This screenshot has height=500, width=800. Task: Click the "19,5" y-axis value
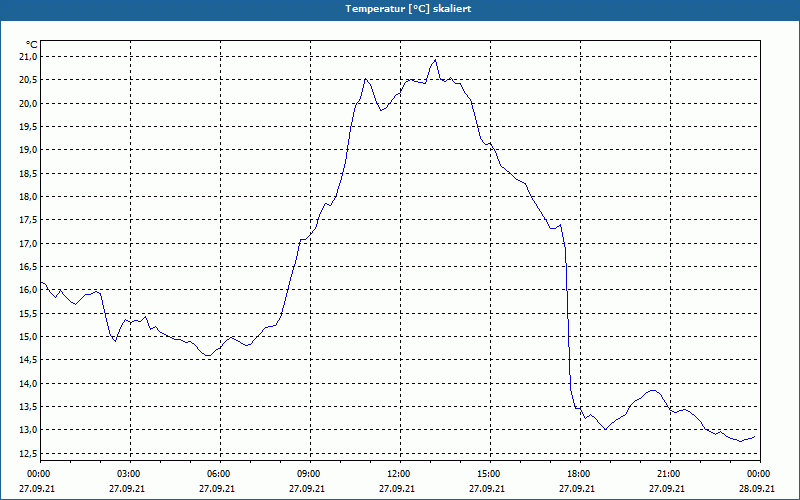(29, 127)
